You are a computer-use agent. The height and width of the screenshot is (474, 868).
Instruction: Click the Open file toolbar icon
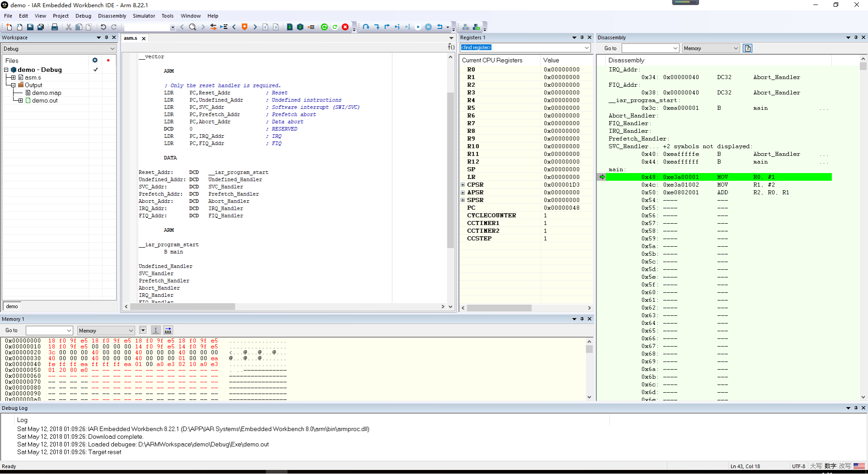[x=19, y=27]
